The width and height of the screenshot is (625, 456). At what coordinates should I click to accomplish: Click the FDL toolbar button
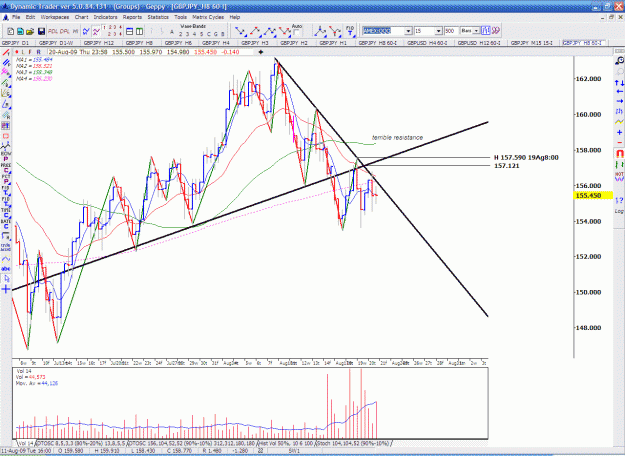tap(53, 31)
